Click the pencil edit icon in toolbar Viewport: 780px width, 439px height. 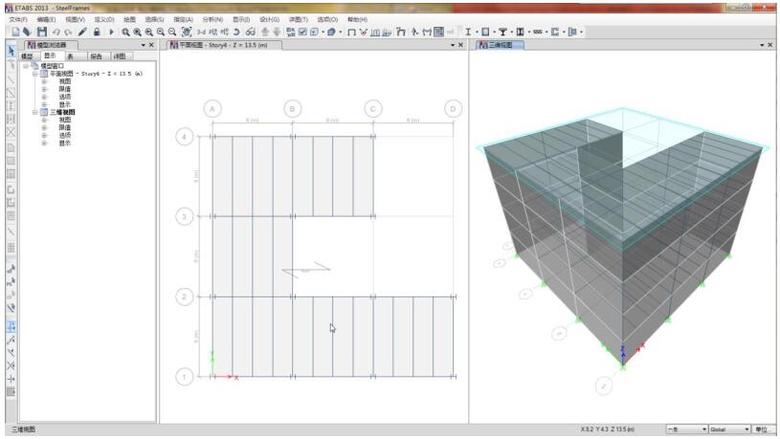click(83, 32)
